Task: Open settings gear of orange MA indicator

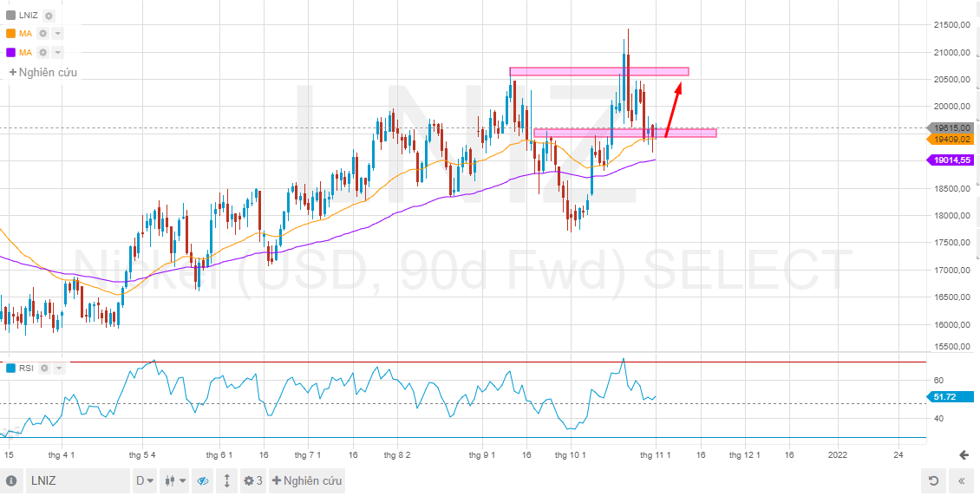Action: [43, 34]
